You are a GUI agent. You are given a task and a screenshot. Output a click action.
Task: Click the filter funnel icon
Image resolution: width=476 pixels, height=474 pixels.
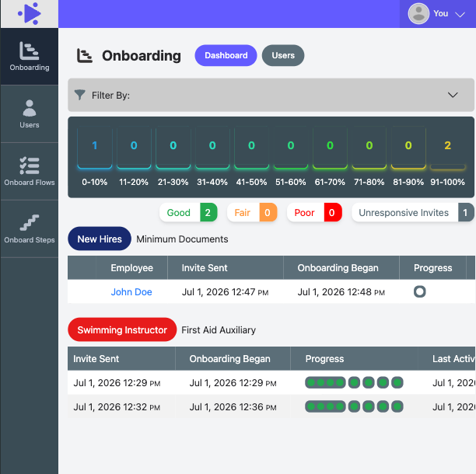click(80, 95)
